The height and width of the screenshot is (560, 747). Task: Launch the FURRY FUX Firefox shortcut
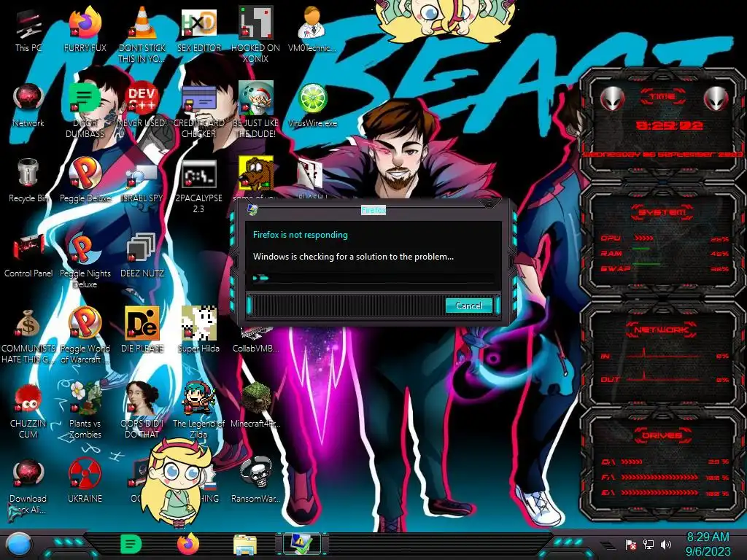point(85,29)
